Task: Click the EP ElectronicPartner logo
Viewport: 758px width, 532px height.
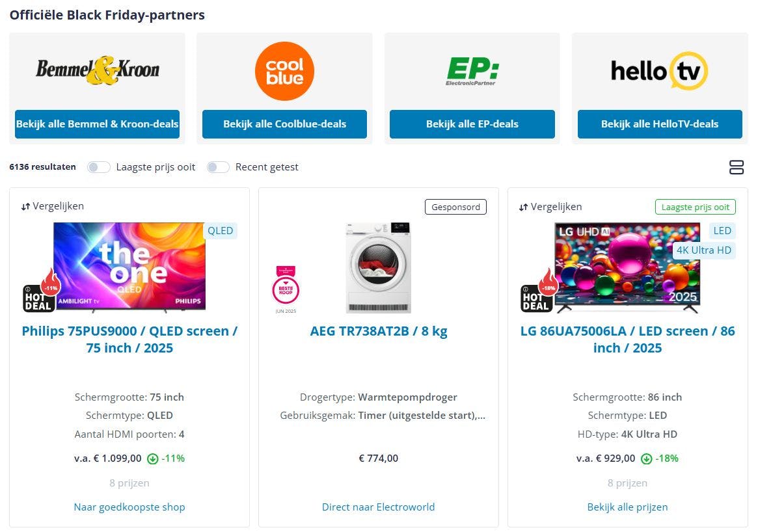Action: (472, 71)
